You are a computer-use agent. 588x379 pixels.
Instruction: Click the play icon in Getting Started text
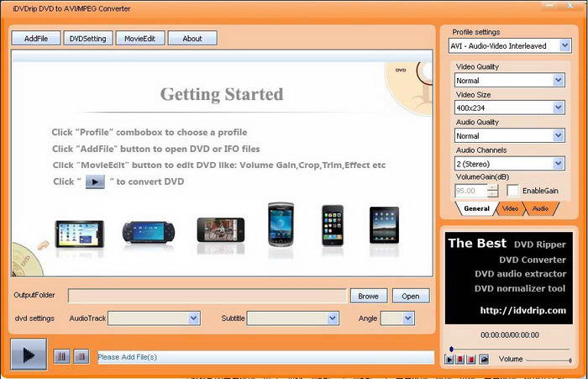[95, 182]
